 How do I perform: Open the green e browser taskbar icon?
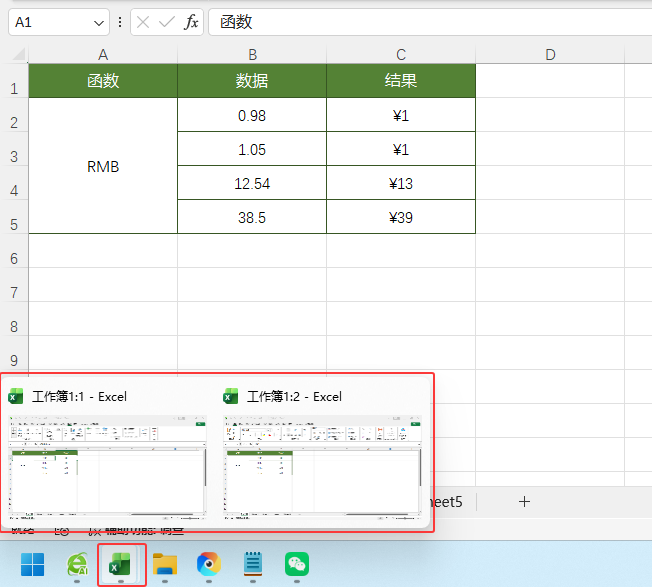coord(77,565)
